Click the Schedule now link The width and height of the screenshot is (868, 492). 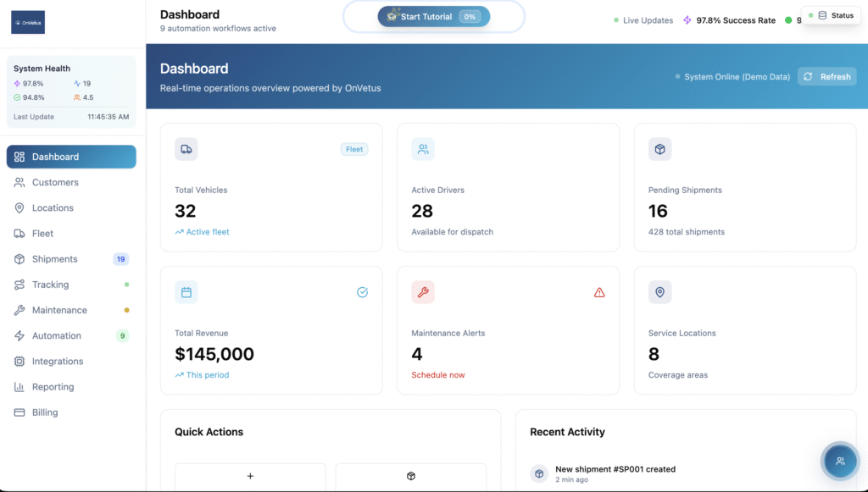click(x=437, y=375)
